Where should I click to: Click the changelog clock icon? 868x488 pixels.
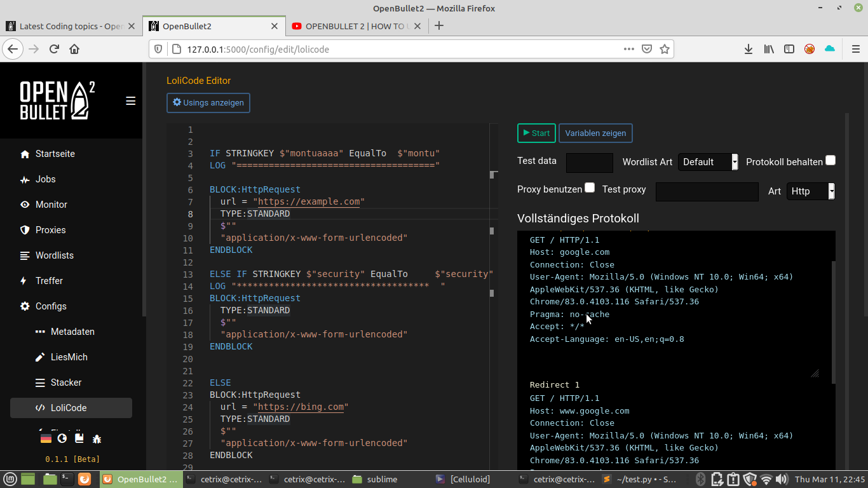tap(62, 438)
